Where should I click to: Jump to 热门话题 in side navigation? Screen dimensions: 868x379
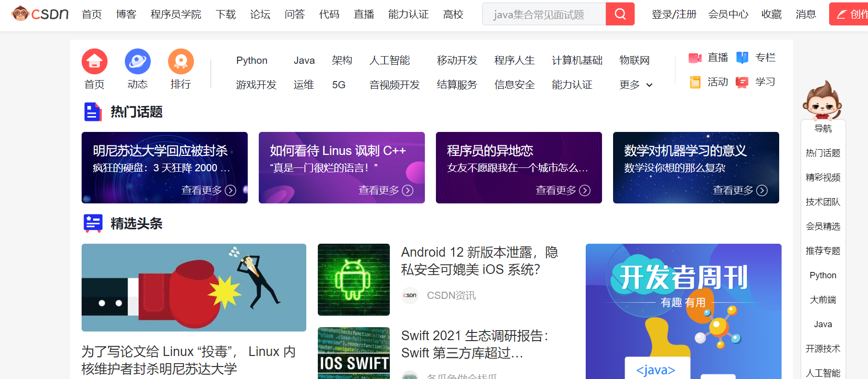823,153
